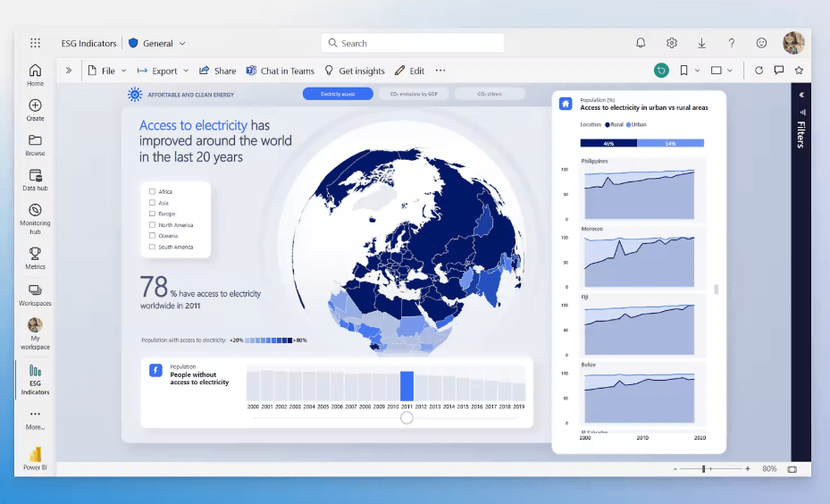The width and height of the screenshot is (830, 504).
Task: Expand the Filters pane arrow
Action: click(x=801, y=95)
